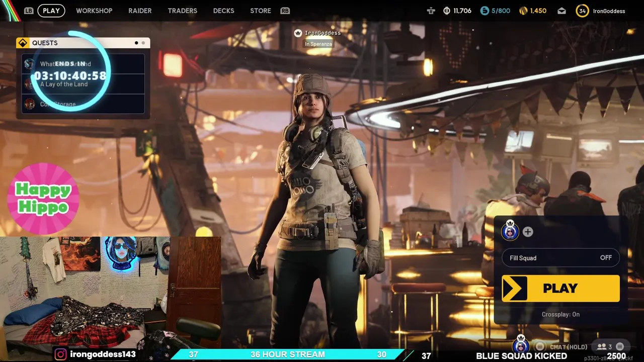Open the QUESTS panel header
644x362 pixels.
click(83, 43)
